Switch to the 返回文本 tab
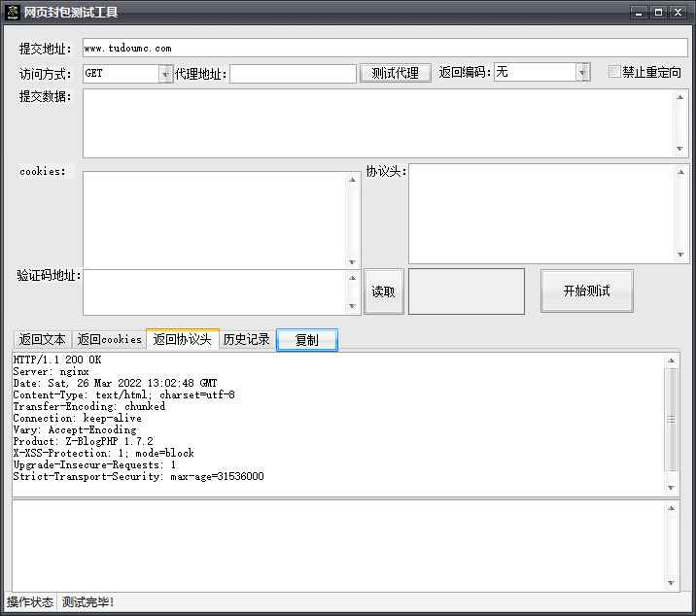The image size is (696, 616). [43, 339]
